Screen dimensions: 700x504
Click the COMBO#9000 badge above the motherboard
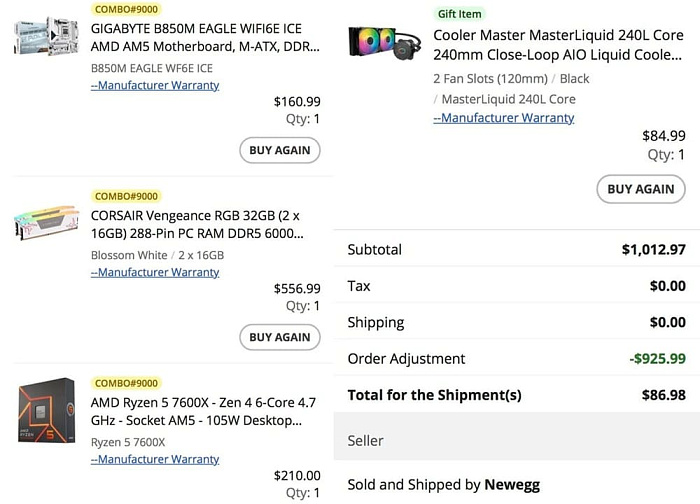126,9
